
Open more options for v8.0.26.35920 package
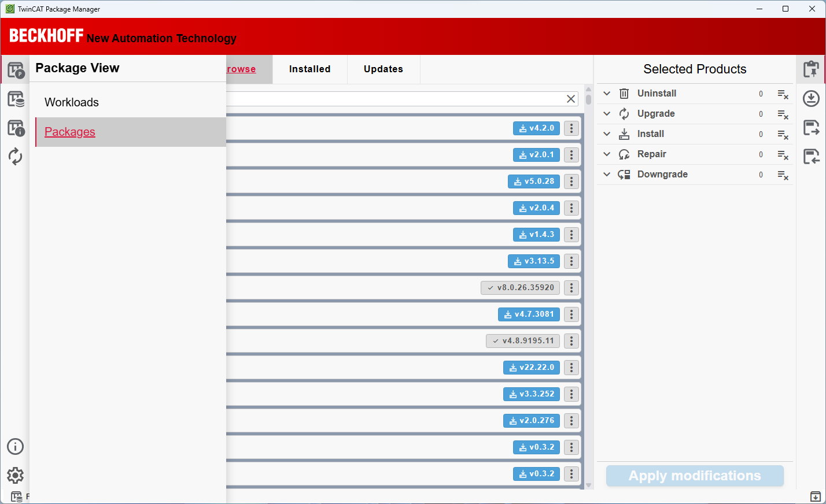571,288
